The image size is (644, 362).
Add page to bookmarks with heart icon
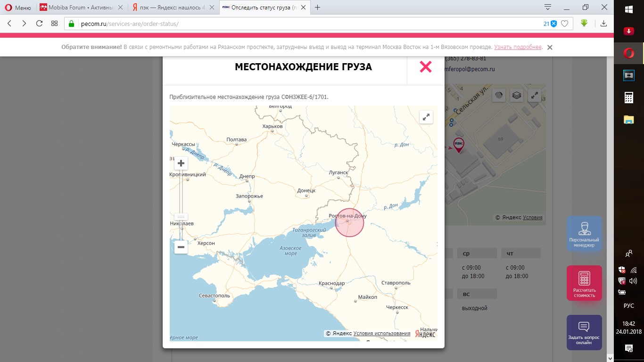coord(564,24)
